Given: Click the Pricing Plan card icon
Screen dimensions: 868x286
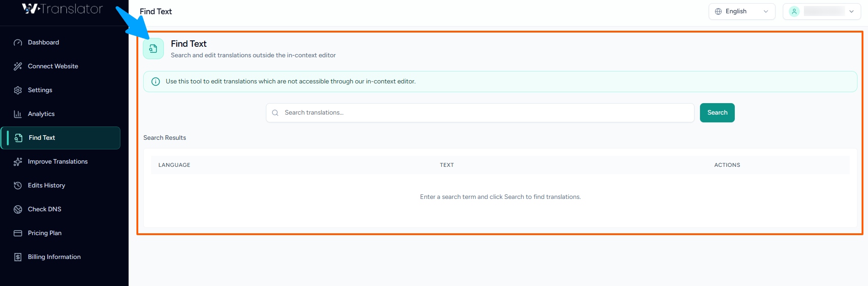Looking at the screenshot, I should point(18,233).
